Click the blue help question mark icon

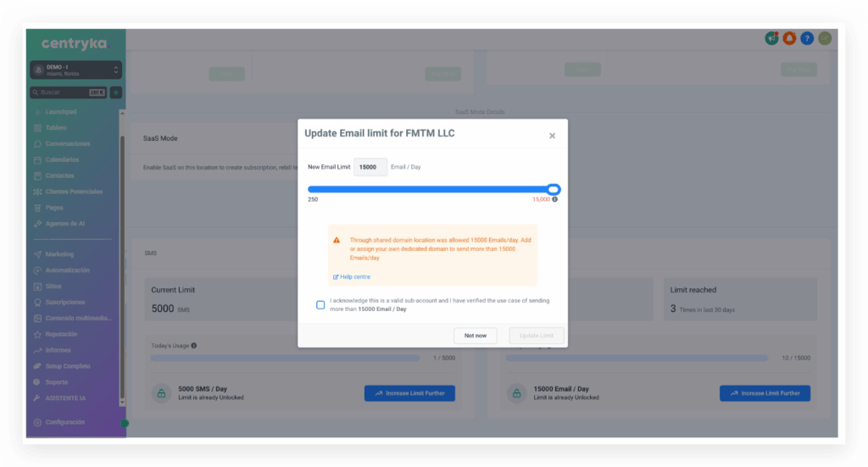pyautogui.click(x=807, y=38)
